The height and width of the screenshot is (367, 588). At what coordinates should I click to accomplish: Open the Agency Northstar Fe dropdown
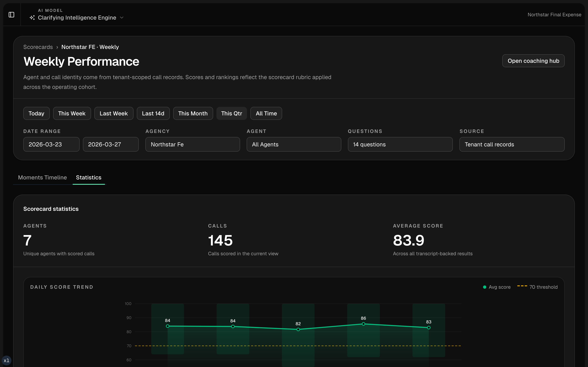(x=193, y=144)
